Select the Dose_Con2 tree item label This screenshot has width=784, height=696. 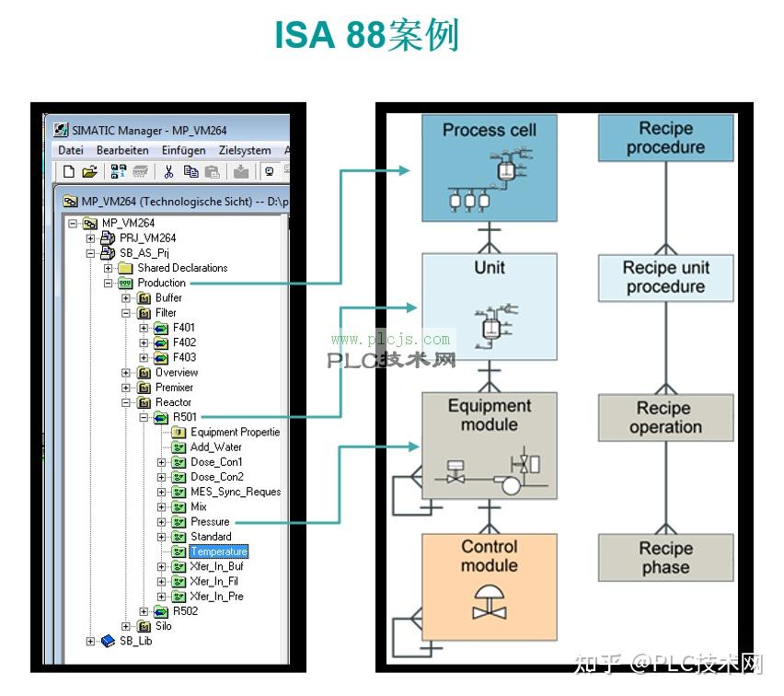[x=217, y=477]
